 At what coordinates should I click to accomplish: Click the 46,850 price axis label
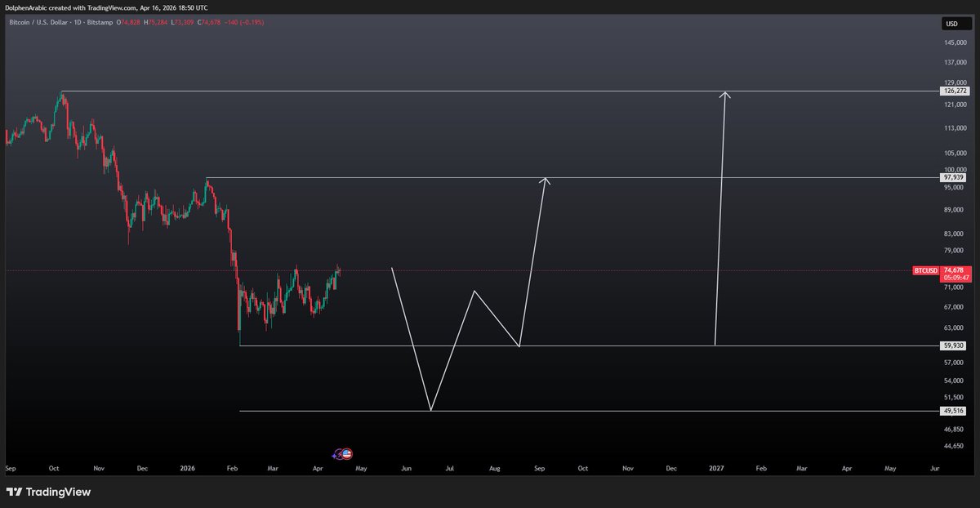click(953, 429)
